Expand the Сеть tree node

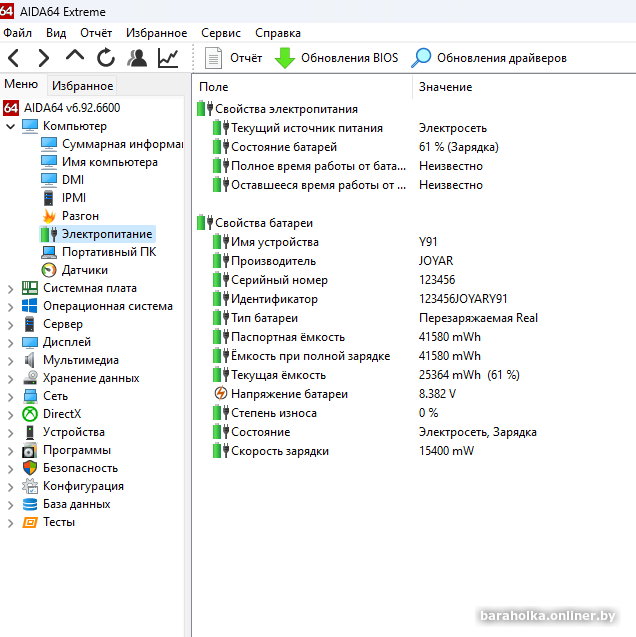(x=11, y=397)
